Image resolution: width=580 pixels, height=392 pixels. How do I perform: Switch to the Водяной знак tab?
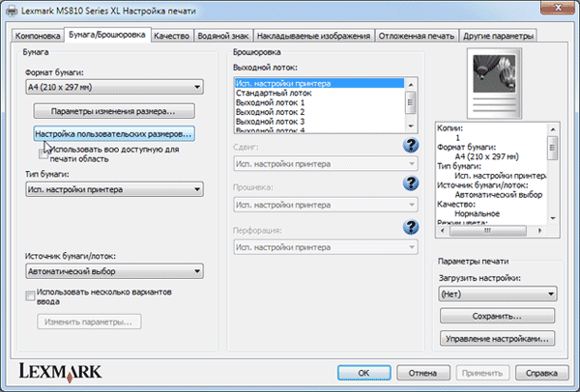[223, 36]
